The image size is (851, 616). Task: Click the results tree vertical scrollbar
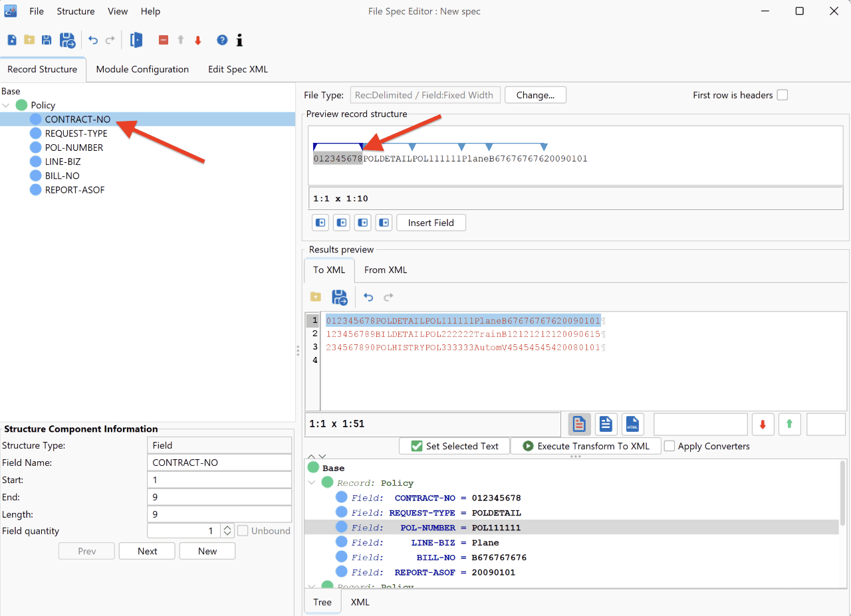[x=843, y=492]
